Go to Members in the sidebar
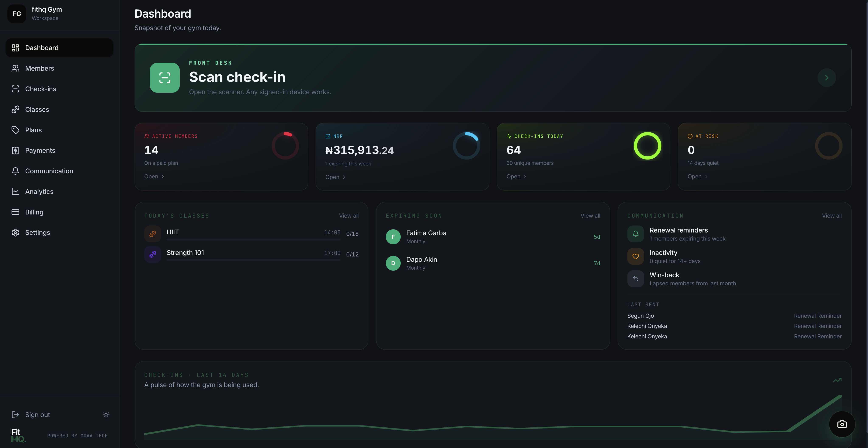This screenshot has height=448, width=868. 59,68
